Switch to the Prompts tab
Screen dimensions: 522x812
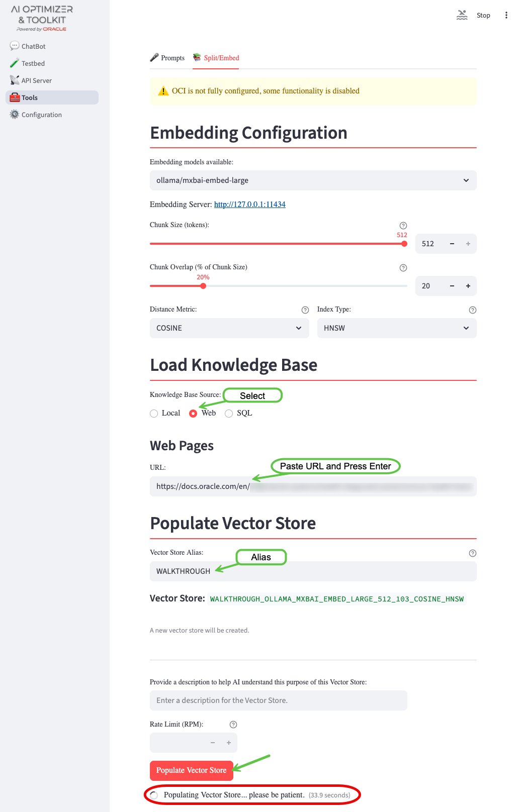pyautogui.click(x=167, y=58)
